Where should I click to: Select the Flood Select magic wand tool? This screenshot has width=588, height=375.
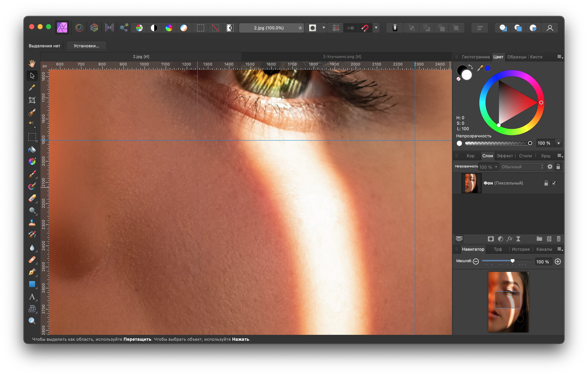click(32, 125)
